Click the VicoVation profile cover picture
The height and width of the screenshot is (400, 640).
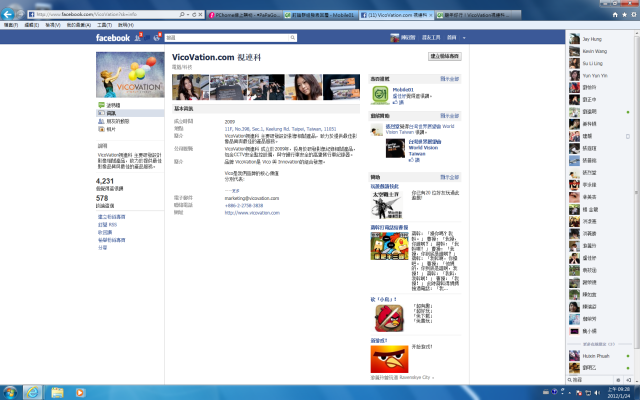(x=130, y=75)
